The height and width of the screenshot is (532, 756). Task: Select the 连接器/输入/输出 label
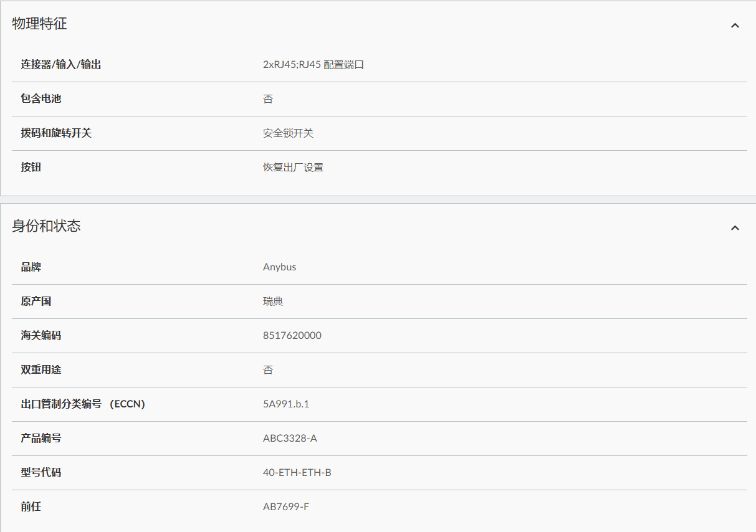61,64
